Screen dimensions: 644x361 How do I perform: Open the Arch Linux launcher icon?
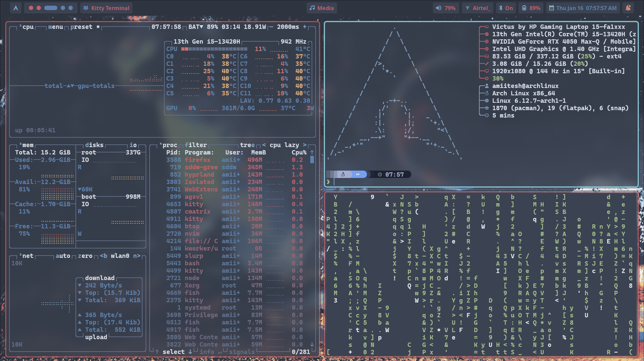(x=15, y=8)
